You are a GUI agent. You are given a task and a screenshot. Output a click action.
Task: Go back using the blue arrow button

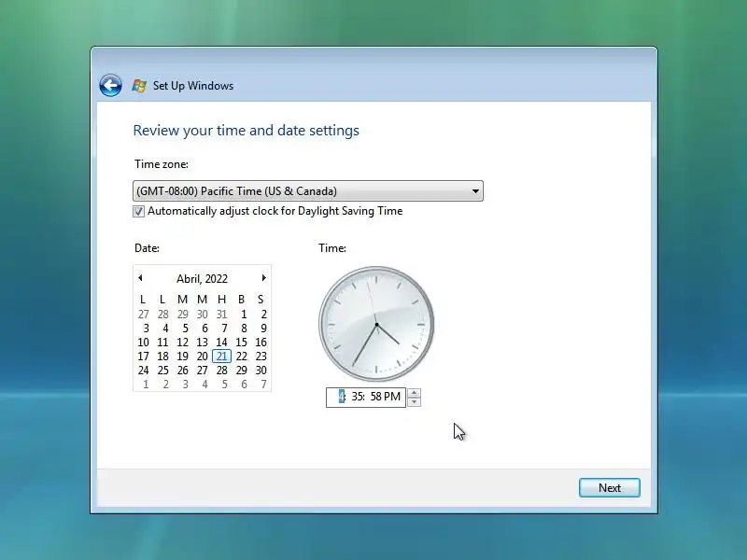110,86
